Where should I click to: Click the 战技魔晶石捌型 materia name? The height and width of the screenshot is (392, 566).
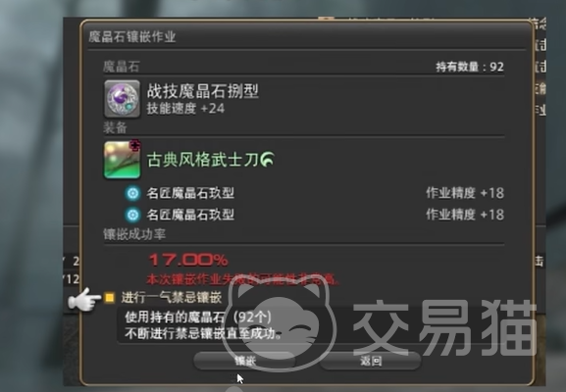click(202, 90)
